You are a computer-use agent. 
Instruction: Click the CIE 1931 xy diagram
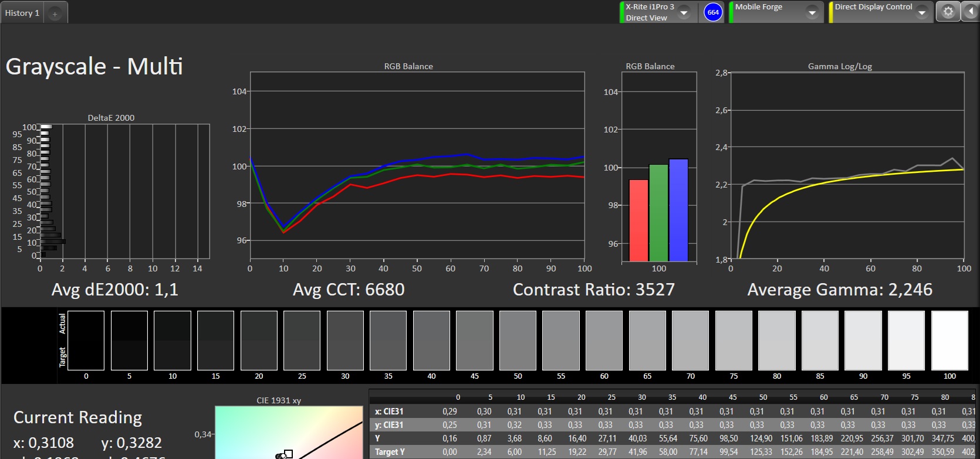point(289,433)
